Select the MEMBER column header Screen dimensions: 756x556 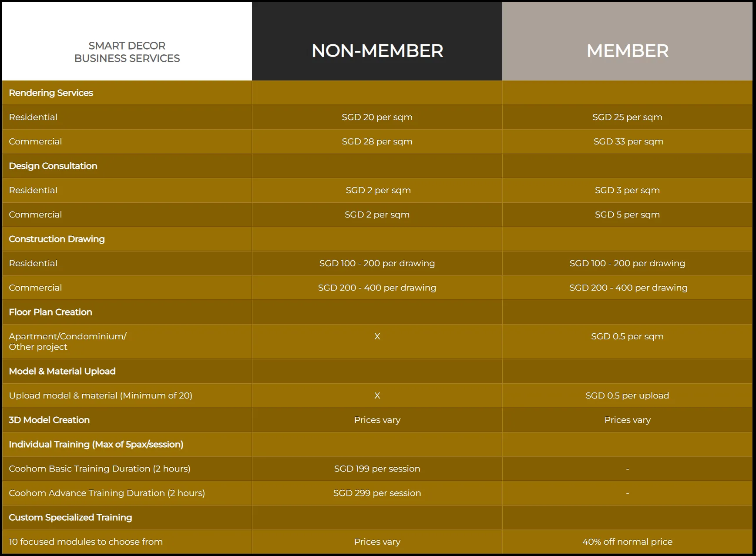(x=627, y=51)
